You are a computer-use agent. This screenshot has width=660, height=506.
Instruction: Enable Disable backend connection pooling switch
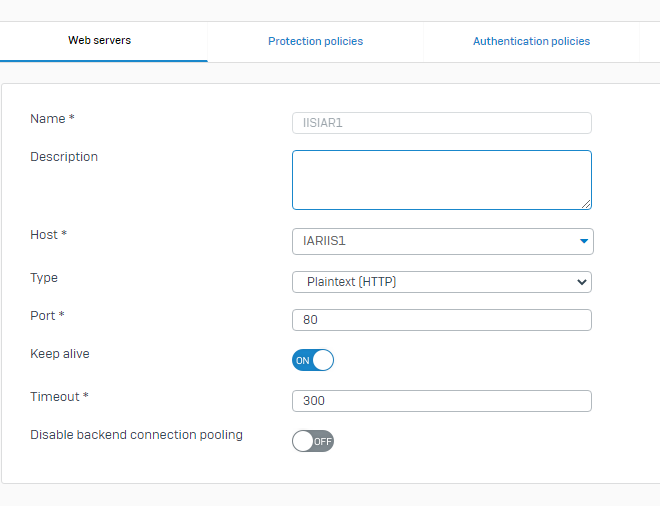tap(313, 441)
